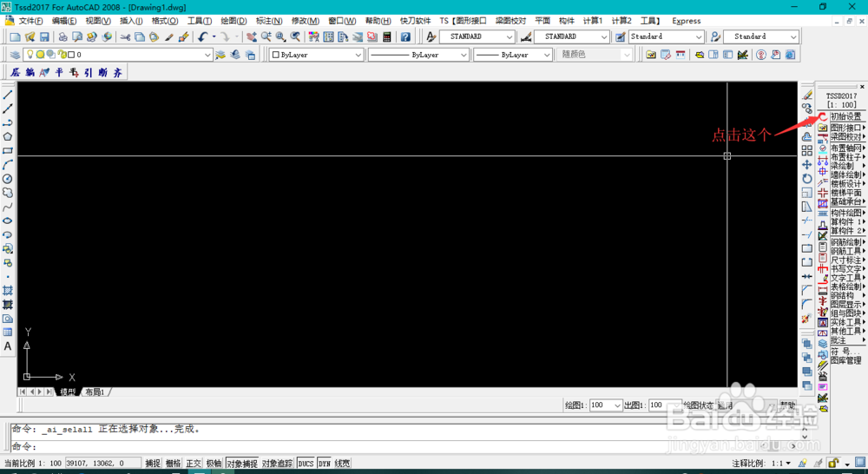Click the Undo arrow icon
The image size is (868, 474).
point(202,36)
